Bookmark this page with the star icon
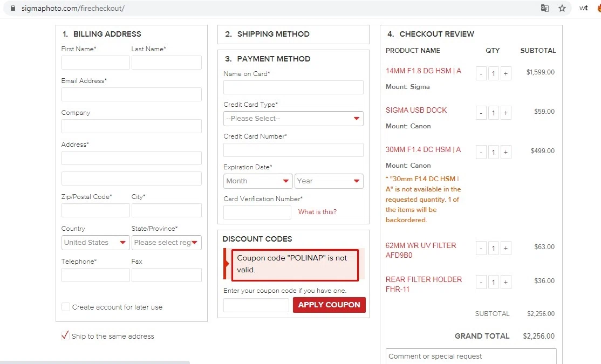601x364 pixels. pyautogui.click(x=562, y=8)
